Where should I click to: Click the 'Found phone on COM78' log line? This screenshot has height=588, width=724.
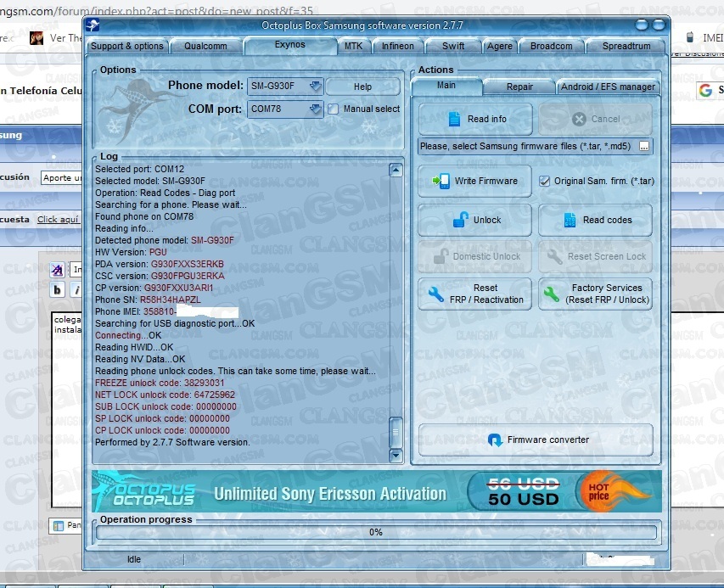pos(144,217)
